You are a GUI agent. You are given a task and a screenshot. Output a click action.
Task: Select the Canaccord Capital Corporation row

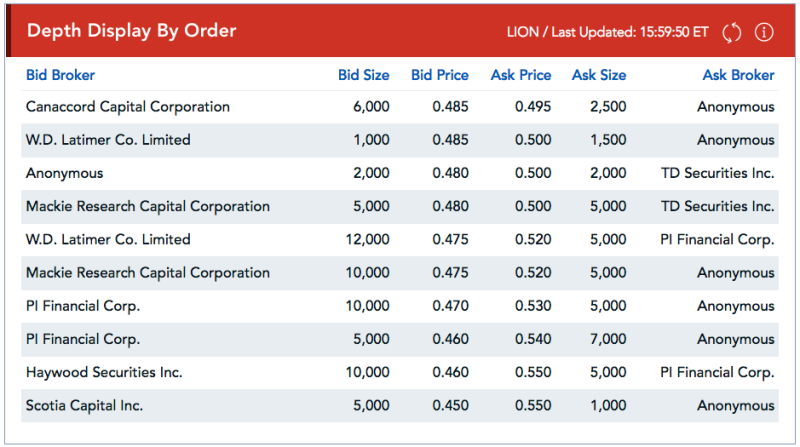(x=400, y=107)
